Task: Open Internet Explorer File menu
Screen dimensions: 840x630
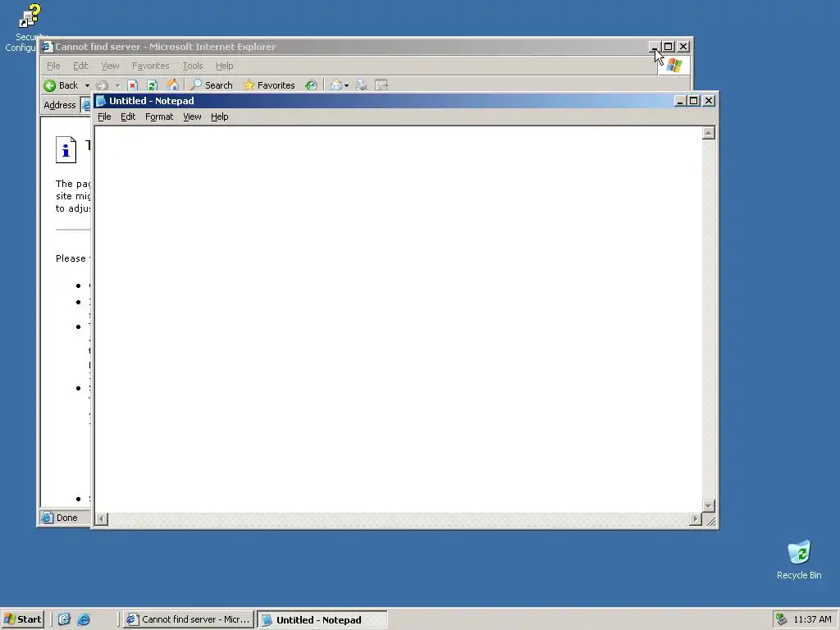Action: [x=53, y=66]
